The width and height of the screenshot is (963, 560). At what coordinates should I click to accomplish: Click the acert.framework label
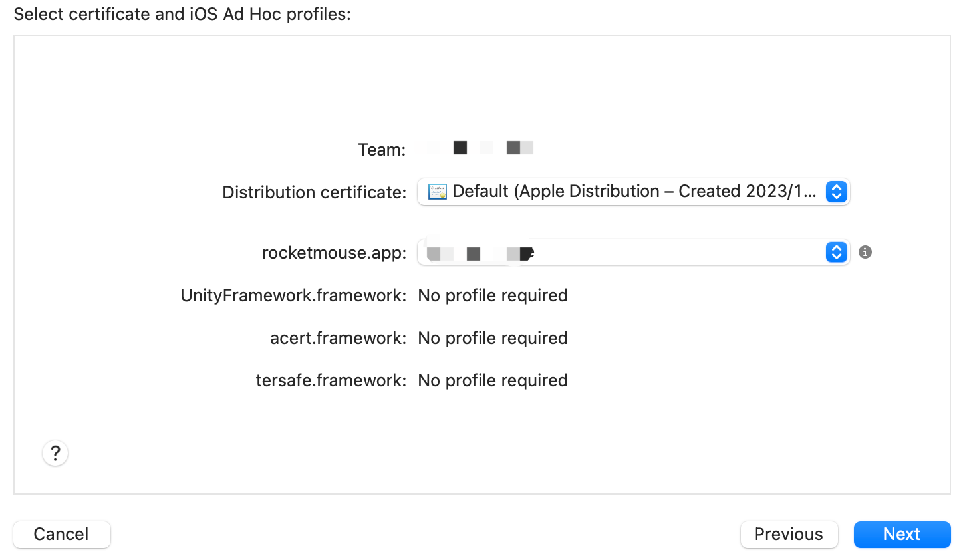pos(337,338)
